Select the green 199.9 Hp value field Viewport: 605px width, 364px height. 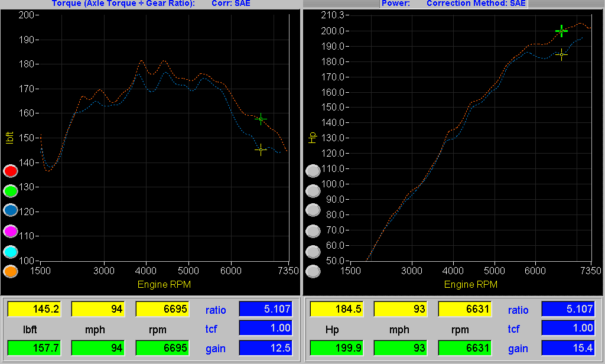coord(337,348)
